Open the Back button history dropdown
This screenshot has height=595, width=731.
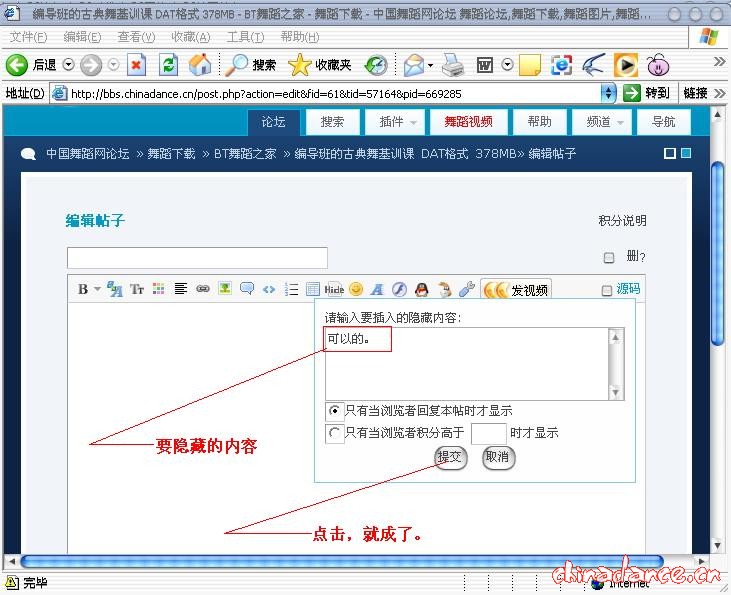point(68,65)
